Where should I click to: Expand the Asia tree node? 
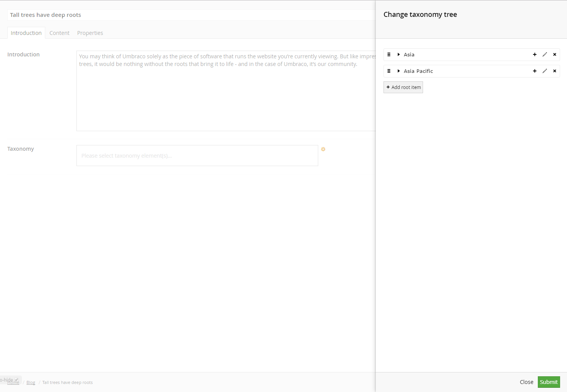(399, 54)
